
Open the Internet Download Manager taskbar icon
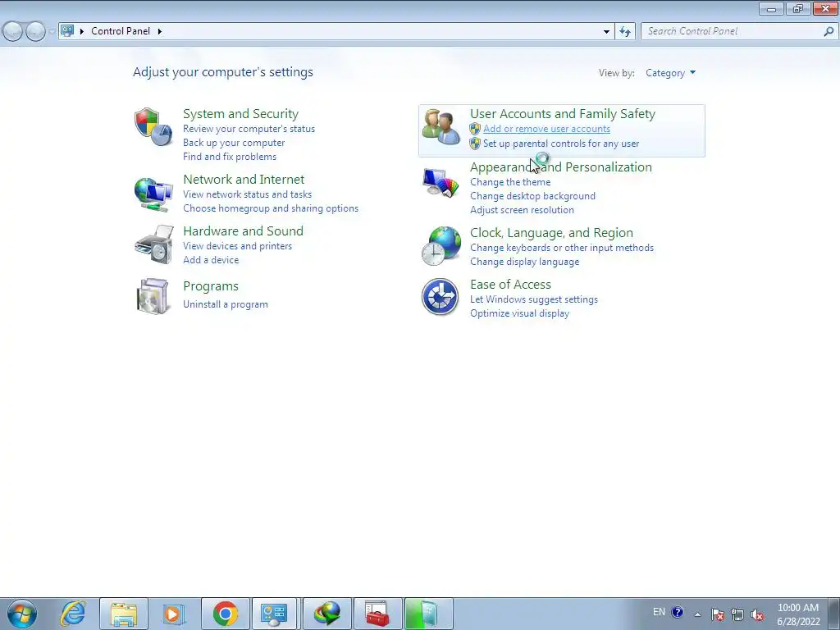[x=327, y=614]
